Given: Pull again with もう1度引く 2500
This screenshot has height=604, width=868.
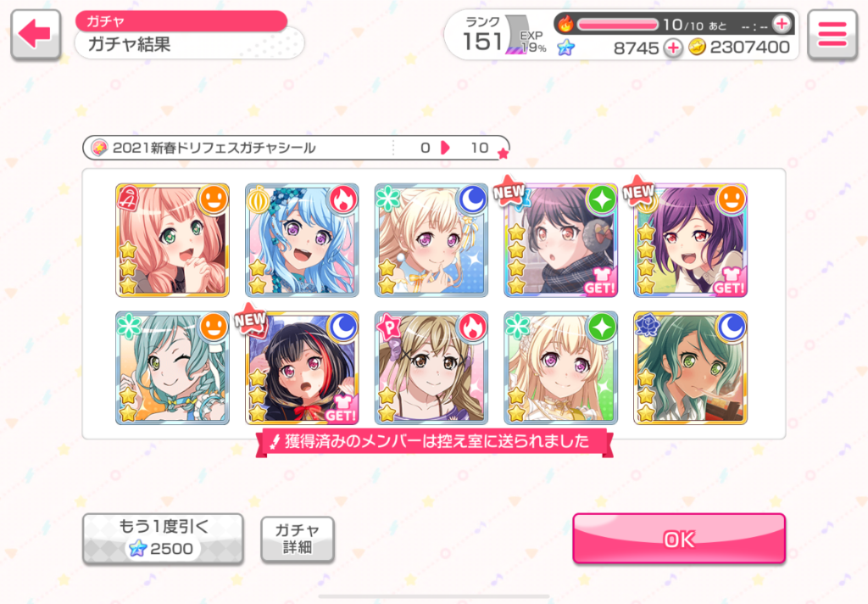Looking at the screenshot, I should point(164,539).
